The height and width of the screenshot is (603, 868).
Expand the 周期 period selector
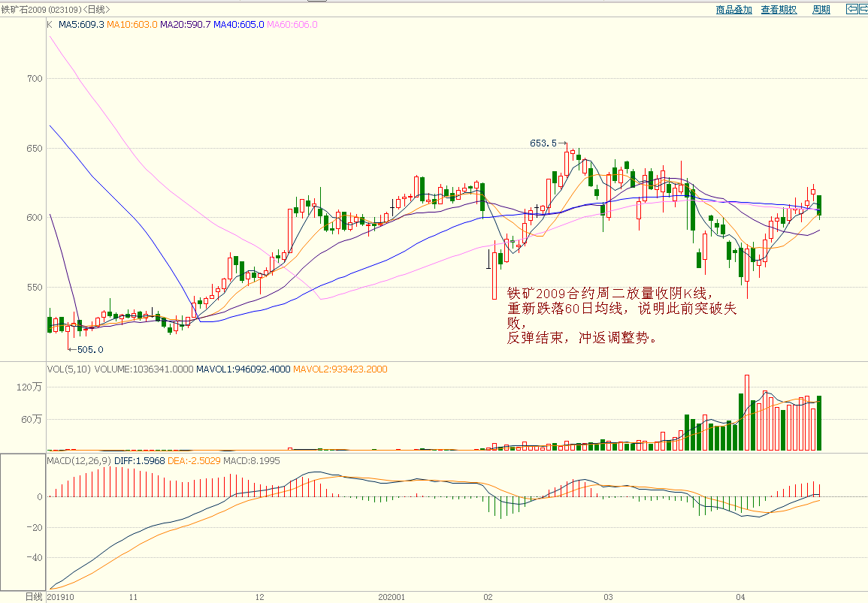pyautogui.click(x=821, y=10)
